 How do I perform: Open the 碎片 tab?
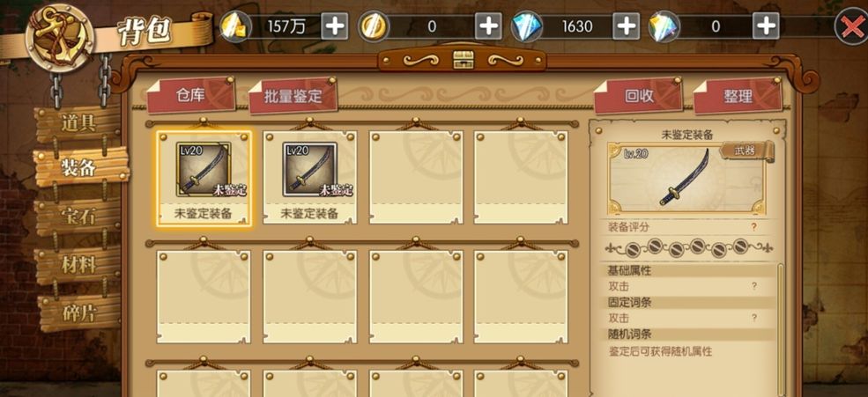pyautogui.click(x=78, y=313)
